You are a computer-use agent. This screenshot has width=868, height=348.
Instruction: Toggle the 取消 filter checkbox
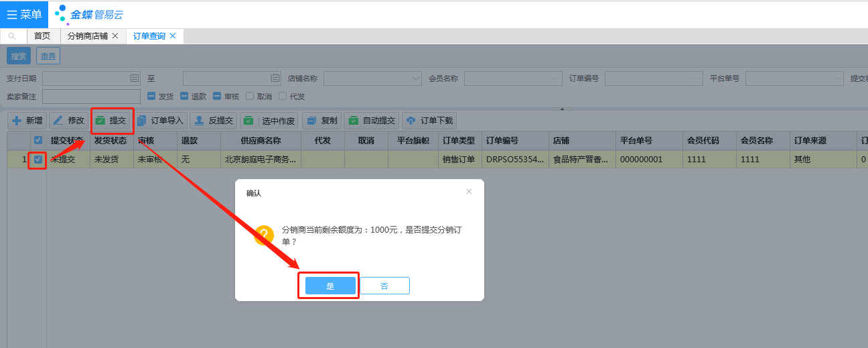(250, 97)
